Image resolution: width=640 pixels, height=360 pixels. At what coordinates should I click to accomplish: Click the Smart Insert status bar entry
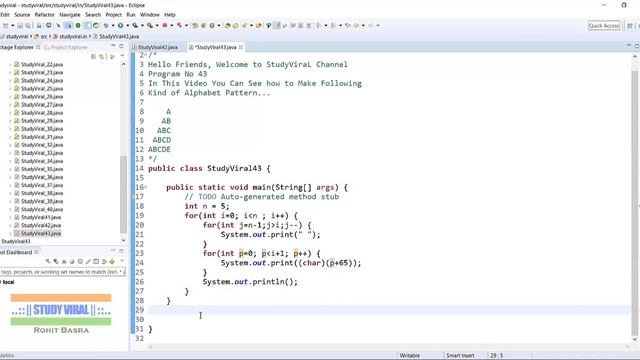click(460, 356)
